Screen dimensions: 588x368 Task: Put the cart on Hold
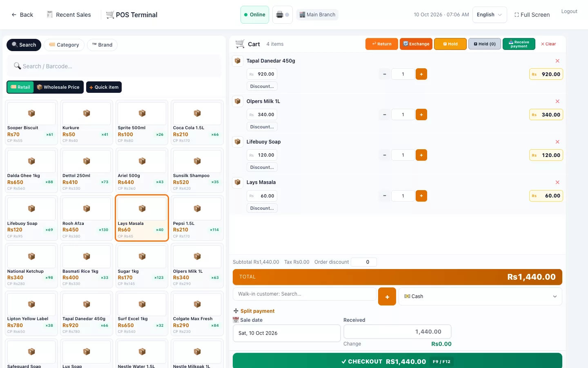coord(450,44)
